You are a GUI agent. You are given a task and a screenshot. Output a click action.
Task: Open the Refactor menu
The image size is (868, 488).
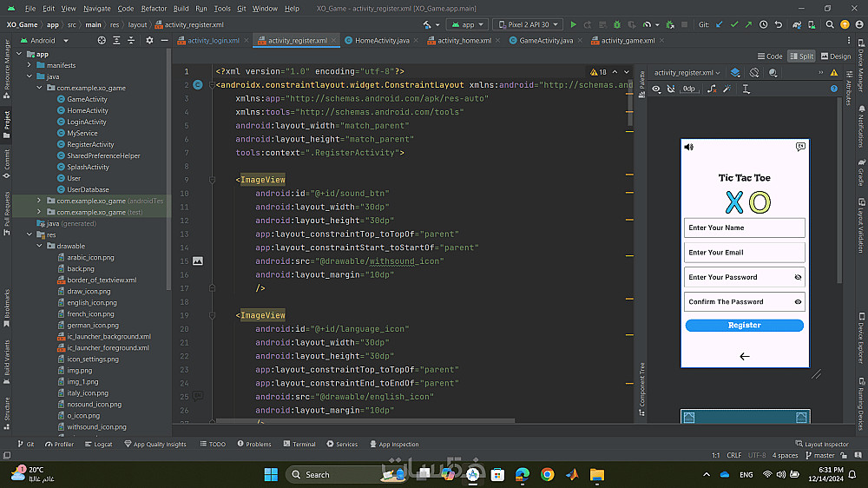154,8
